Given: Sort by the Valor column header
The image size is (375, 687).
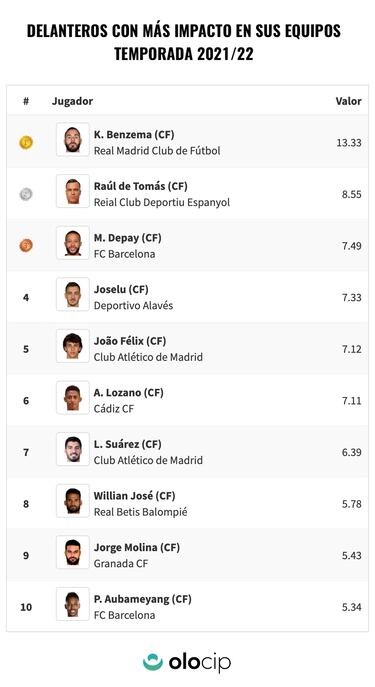Looking at the screenshot, I should click(348, 101).
